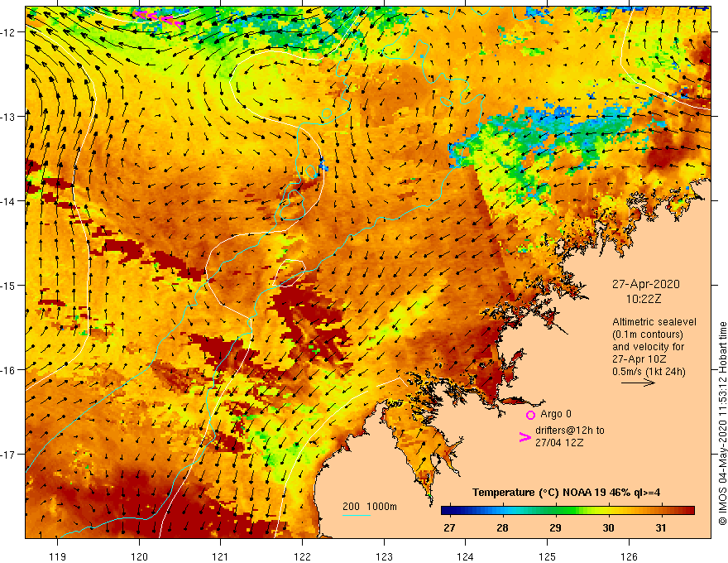728x563 pixels.
Task: Click the 'Argo 0' legend label
Action: pyautogui.click(x=556, y=414)
